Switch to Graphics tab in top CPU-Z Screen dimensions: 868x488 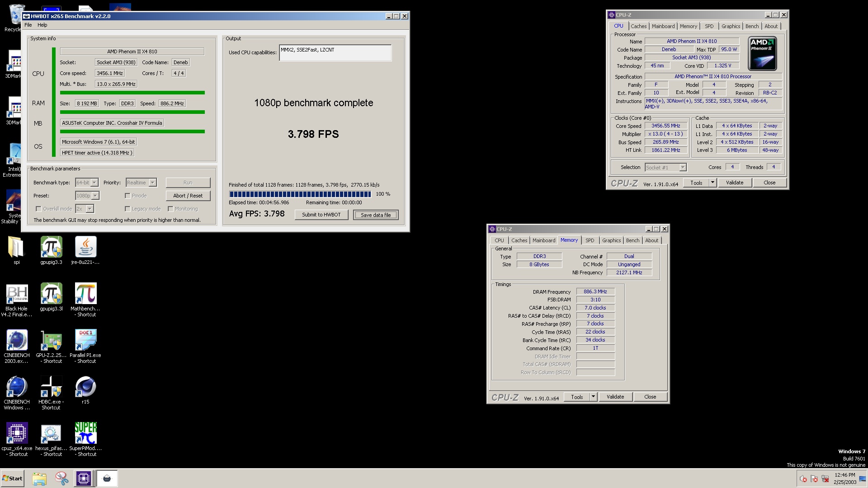731,26
